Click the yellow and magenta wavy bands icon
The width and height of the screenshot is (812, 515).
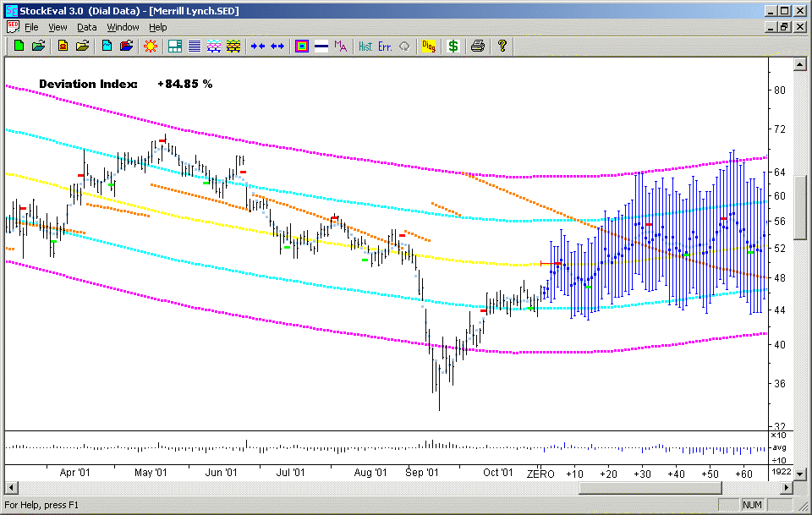click(233, 46)
